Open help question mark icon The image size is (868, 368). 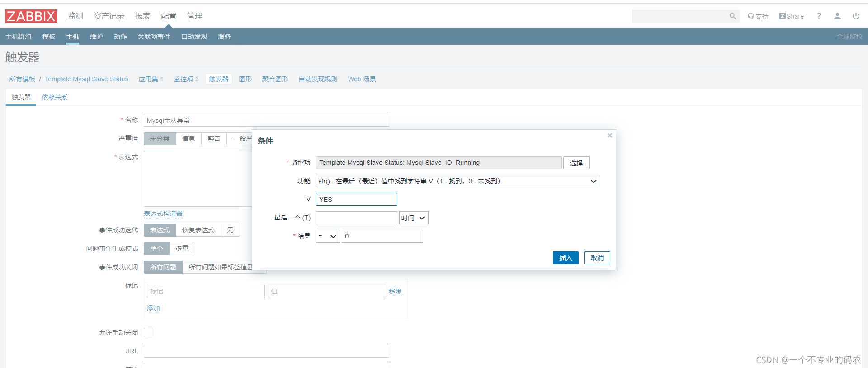[x=819, y=16]
